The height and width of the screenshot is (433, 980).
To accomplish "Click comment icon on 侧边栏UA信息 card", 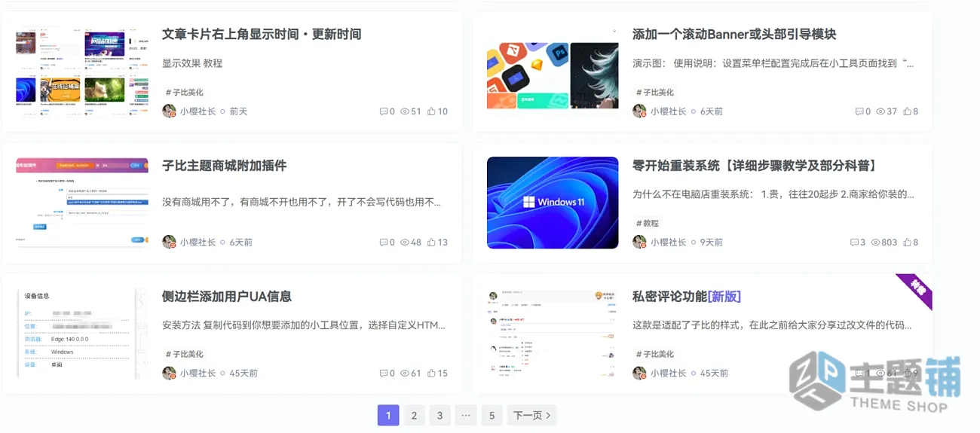I will 384,374.
